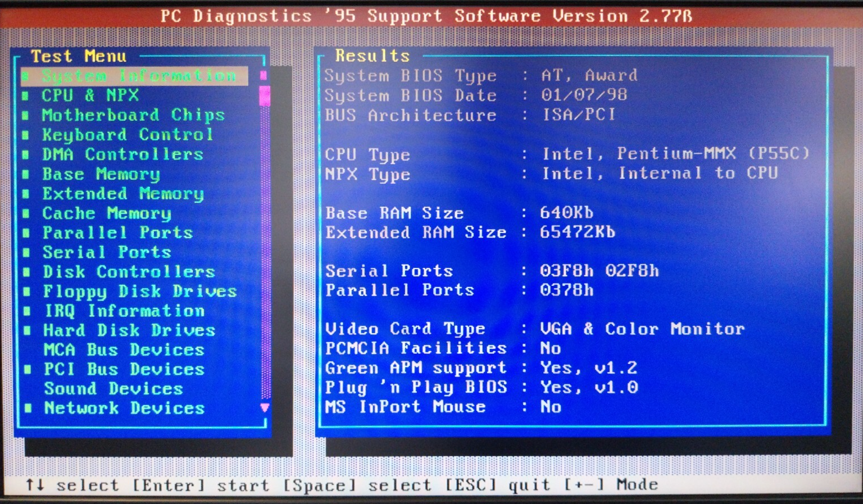Click the Test Menu scroll-down arrow
This screenshot has height=504, width=863.
pyautogui.click(x=265, y=408)
